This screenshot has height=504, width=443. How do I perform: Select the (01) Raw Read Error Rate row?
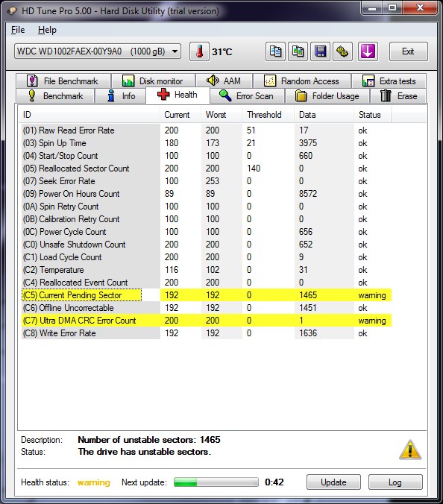coord(207,130)
